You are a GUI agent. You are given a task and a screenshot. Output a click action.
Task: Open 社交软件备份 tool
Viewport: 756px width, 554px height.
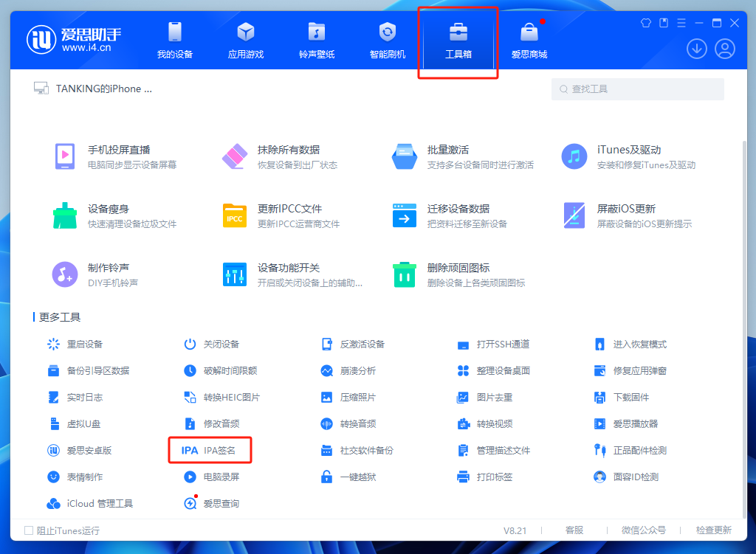coord(357,450)
